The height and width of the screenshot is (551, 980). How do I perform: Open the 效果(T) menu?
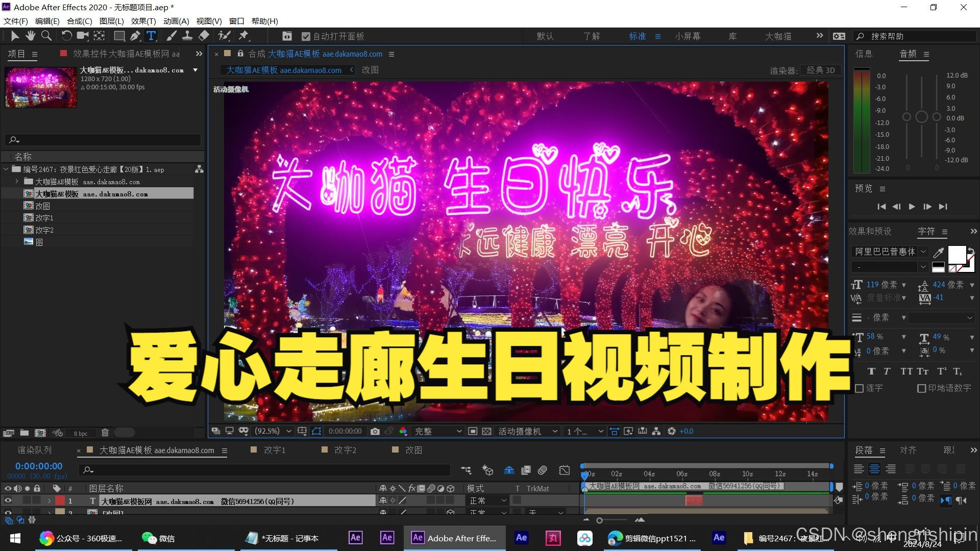[x=143, y=21]
